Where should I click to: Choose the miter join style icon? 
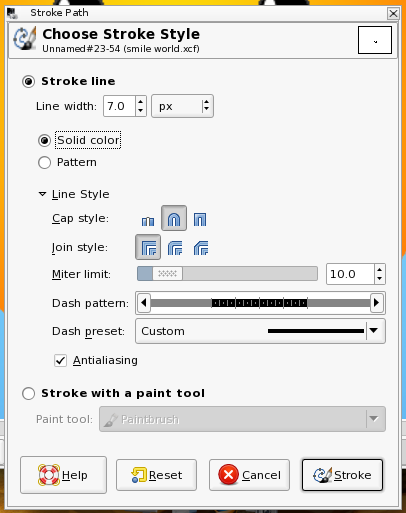click(x=148, y=247)
